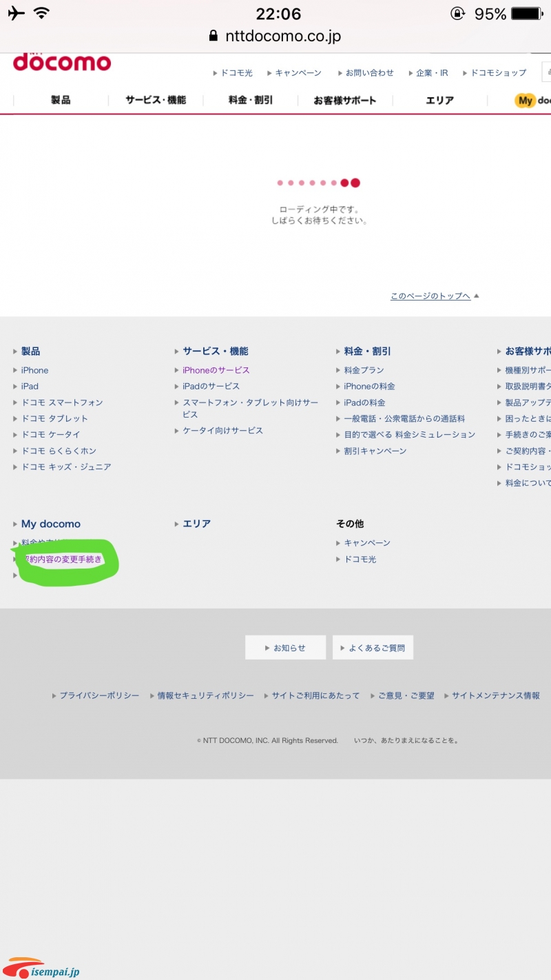Open 契約内容の変更手続き link

pos(63,560)
